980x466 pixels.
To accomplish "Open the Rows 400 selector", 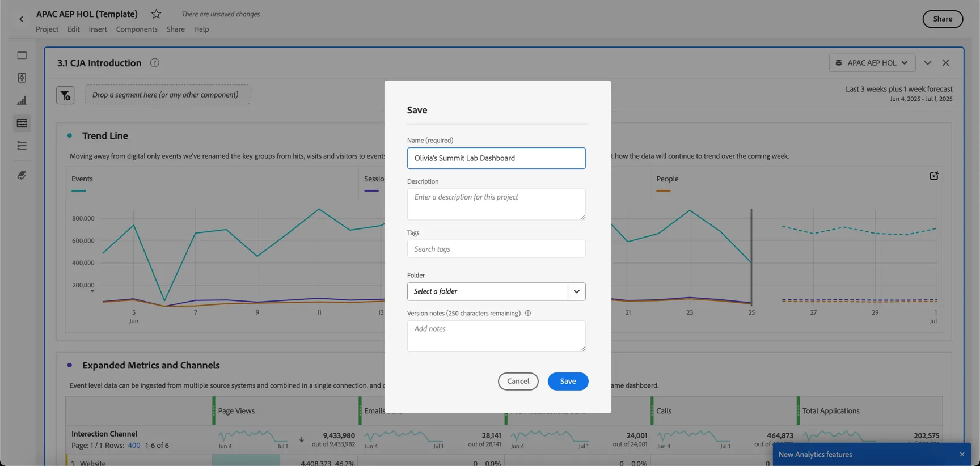I will 134,446.
